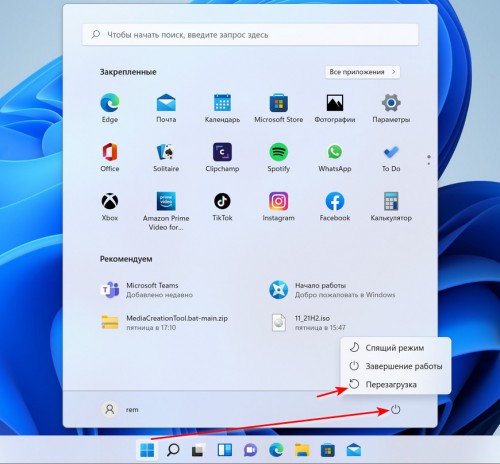Click the Start menu search field
Viewport: 500px width, 464px height.
[x=250, y=34]
